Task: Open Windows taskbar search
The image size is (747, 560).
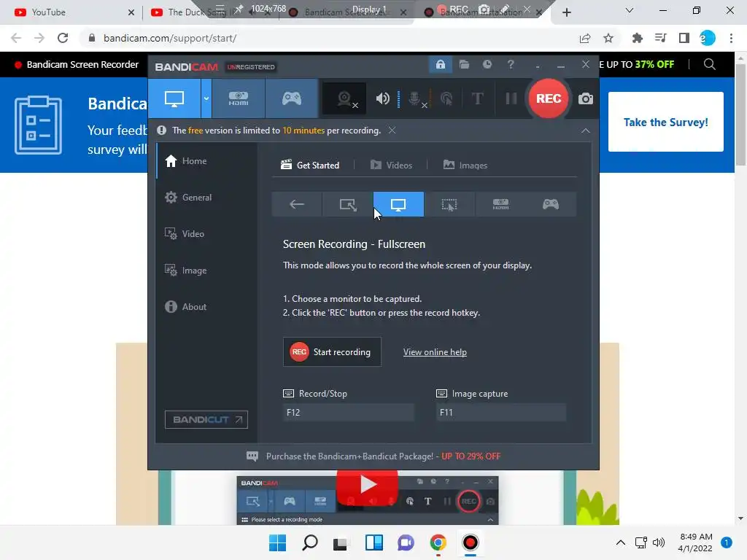Action: (309, 542)
